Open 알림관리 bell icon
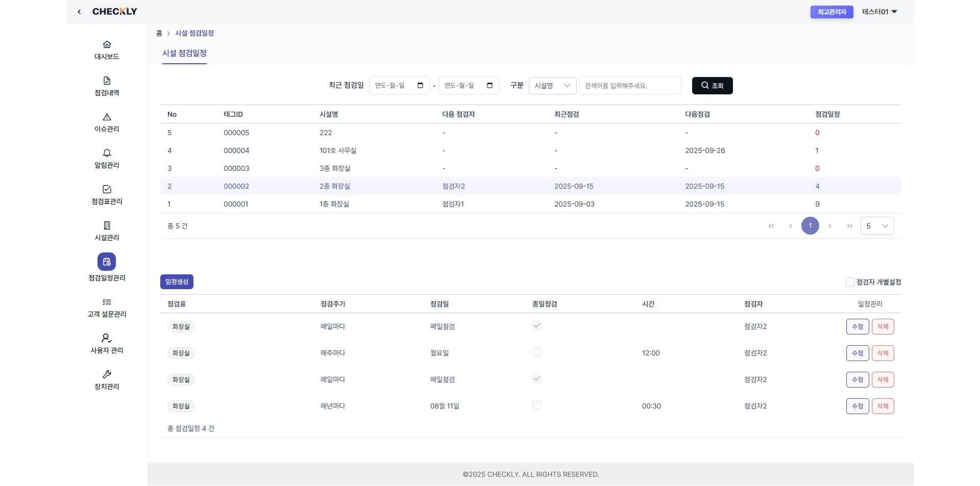Screen dimensions: 980x486 point(107,153)
